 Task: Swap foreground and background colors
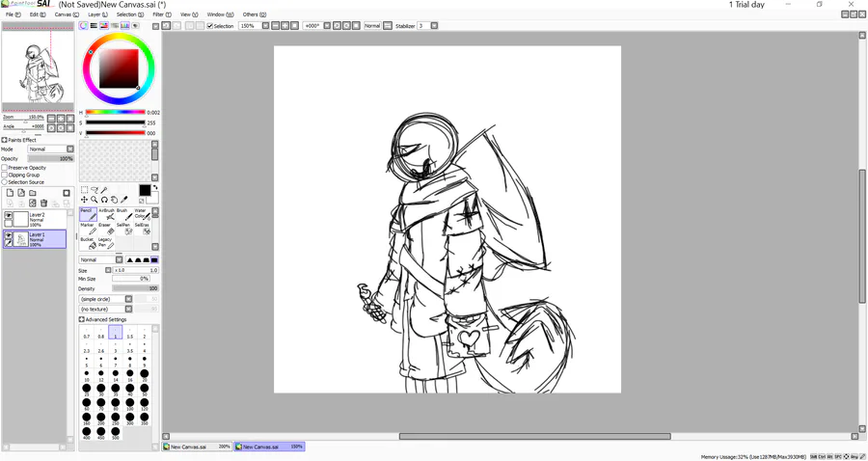tap(155, 187)
